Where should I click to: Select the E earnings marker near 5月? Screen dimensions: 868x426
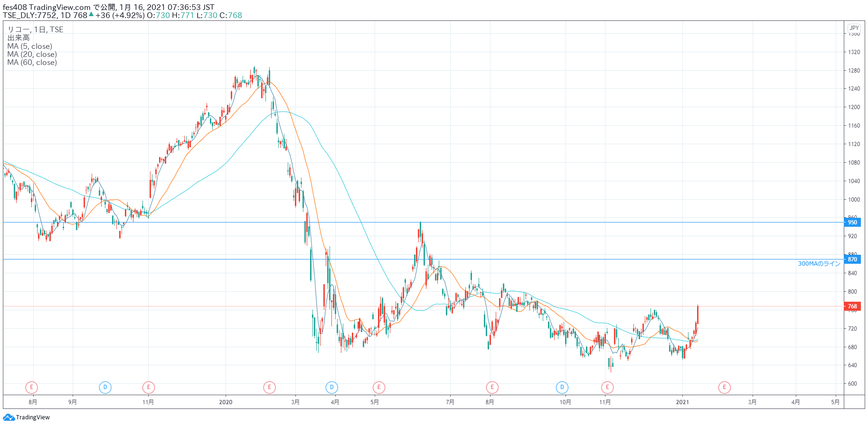378,388
